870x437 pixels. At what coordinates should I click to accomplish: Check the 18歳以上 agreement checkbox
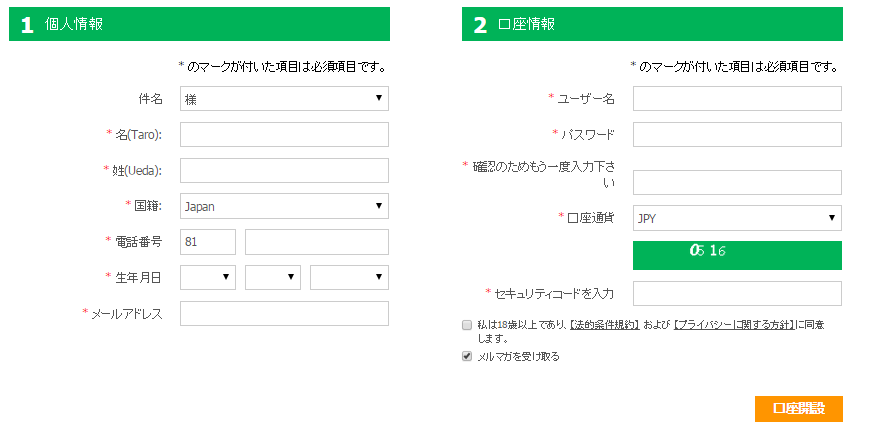click(467, 325)
